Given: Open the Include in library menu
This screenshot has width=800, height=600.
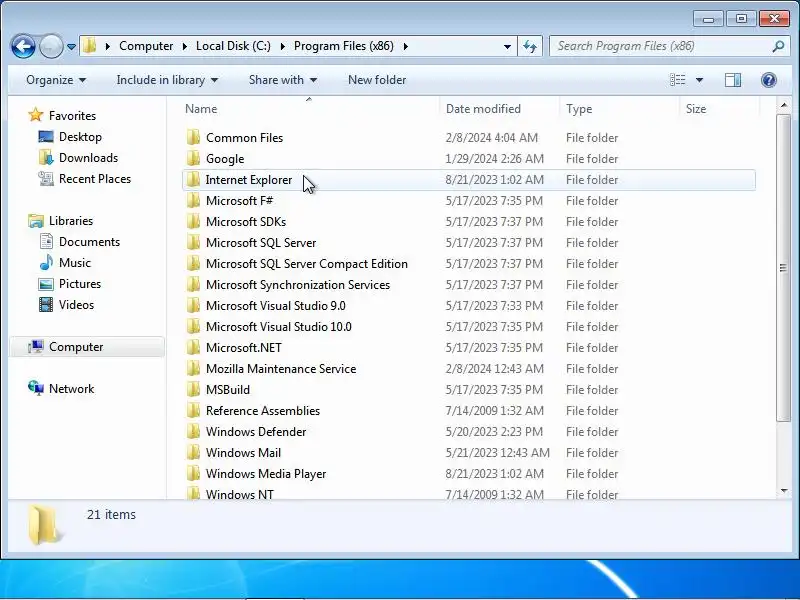Looking at the screenshot, I should pos(167,80).
